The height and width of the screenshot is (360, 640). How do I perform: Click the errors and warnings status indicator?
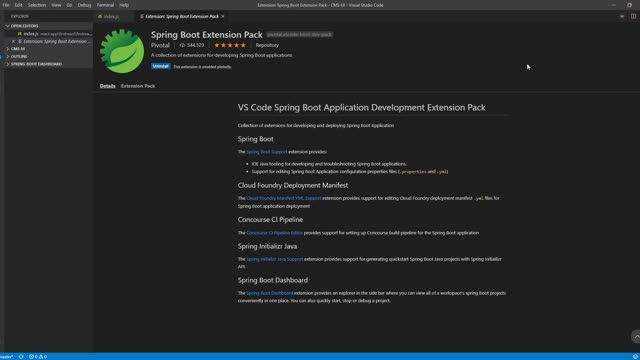[x=38, y=357]
